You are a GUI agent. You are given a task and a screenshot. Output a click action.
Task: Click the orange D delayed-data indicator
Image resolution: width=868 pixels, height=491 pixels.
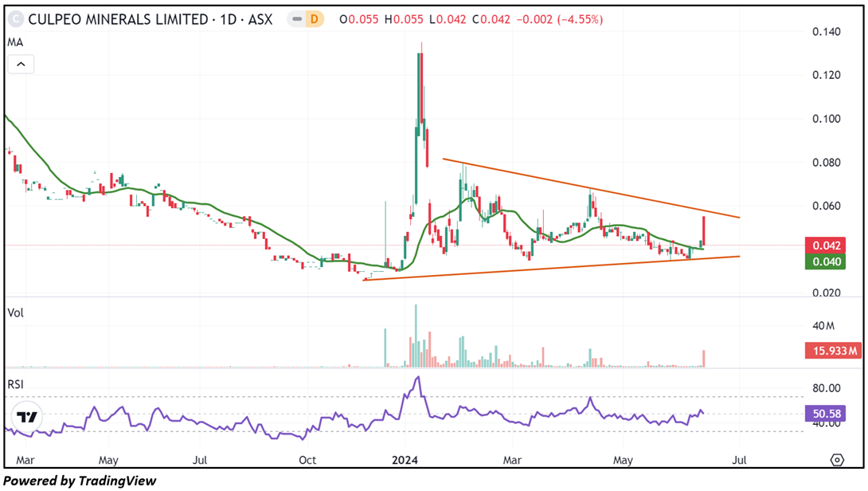pos(315,19)
